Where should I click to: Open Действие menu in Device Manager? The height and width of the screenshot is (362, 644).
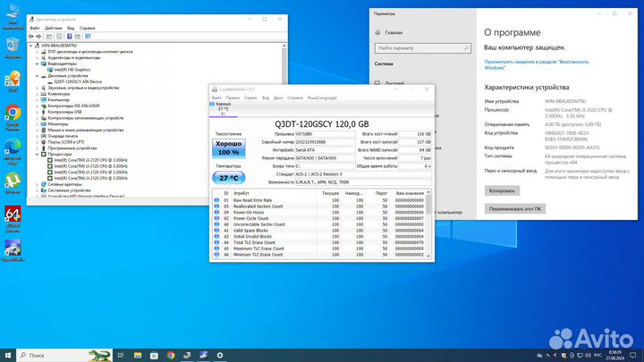point(54,28)
